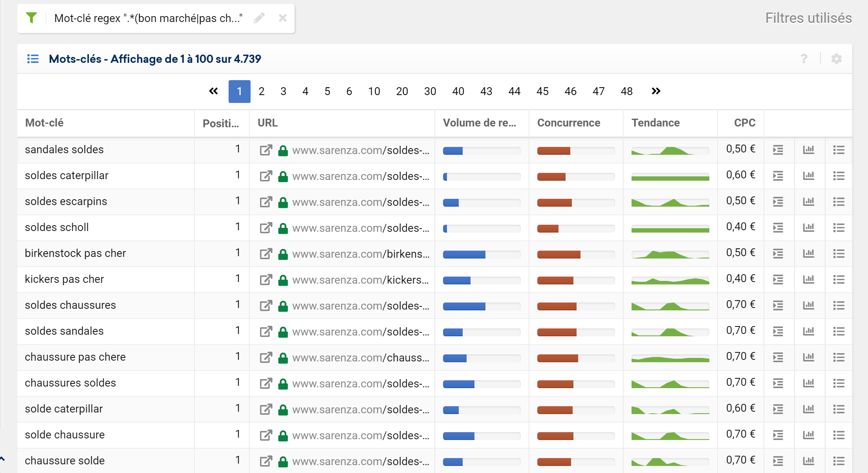Open external link icon for chaussure pas chere
The image size is (868, 473).
(x=266, y=357)
